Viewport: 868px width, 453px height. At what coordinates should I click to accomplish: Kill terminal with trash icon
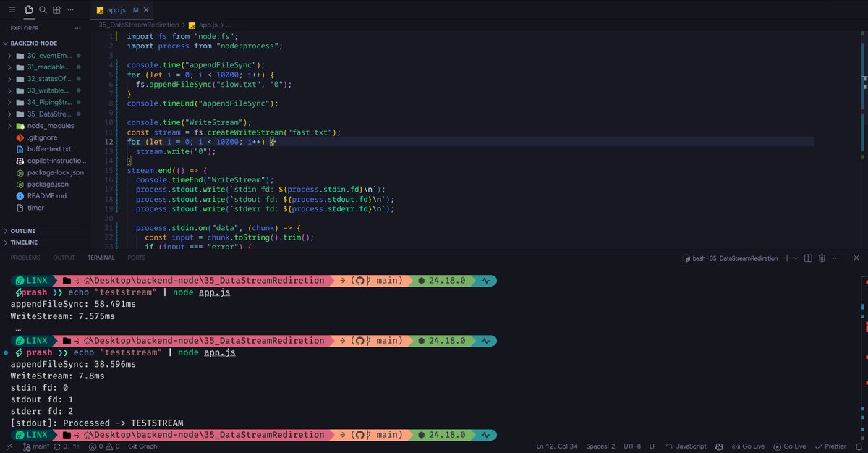(x=823, y=258)
